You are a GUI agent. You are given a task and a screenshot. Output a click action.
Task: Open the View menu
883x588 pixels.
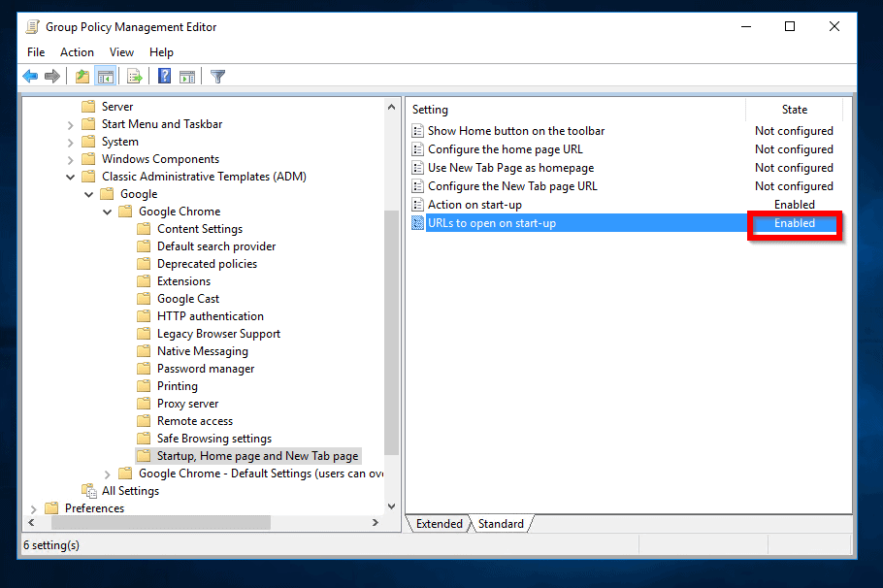(x=121, y=52)
